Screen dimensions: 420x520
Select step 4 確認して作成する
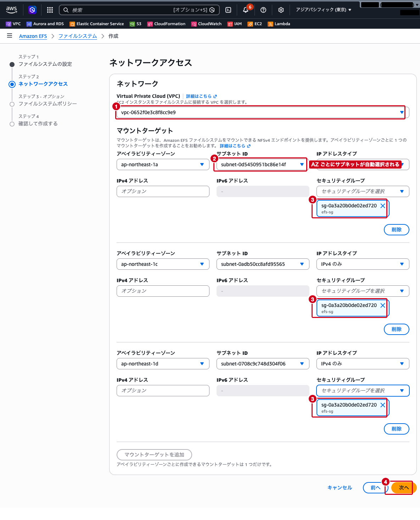point(38,124)
